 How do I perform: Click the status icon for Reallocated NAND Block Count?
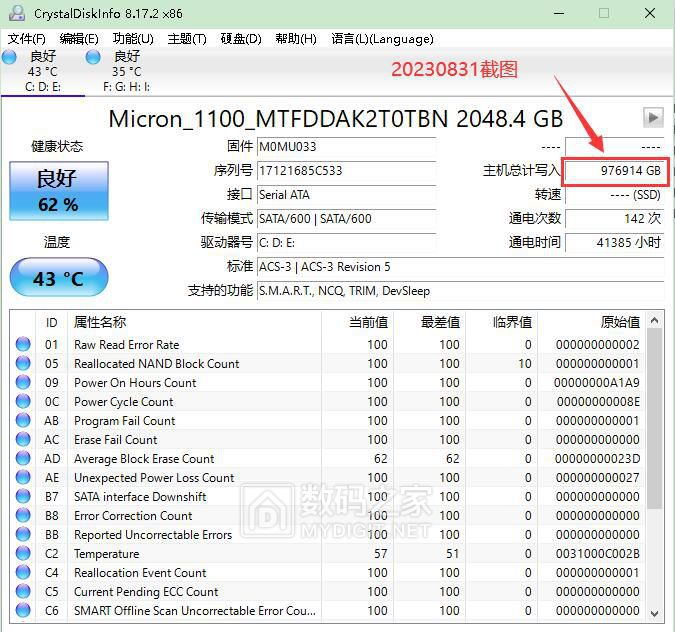coord(23,363)
